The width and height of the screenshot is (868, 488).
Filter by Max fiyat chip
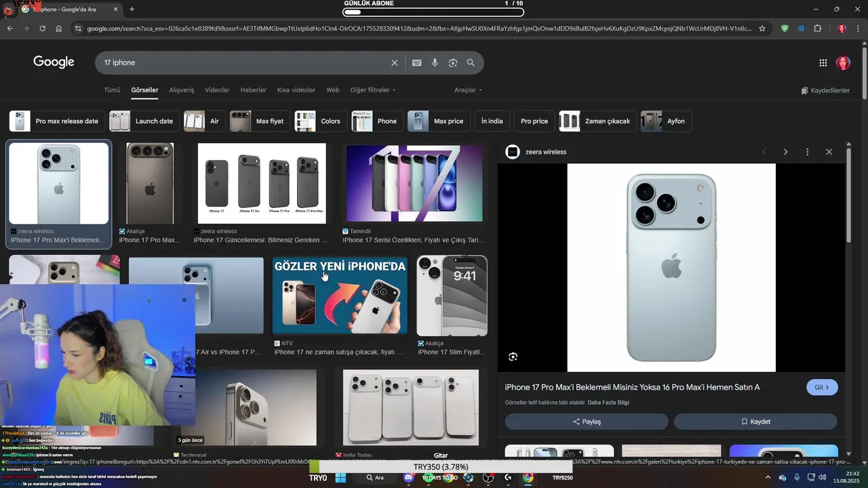coord(260,121)
